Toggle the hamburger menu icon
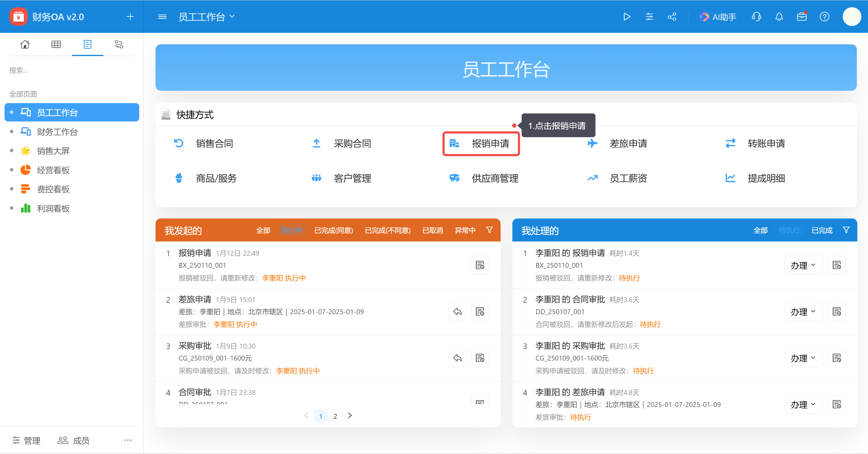This screenshot has height=454, width=868. (162, 17)
